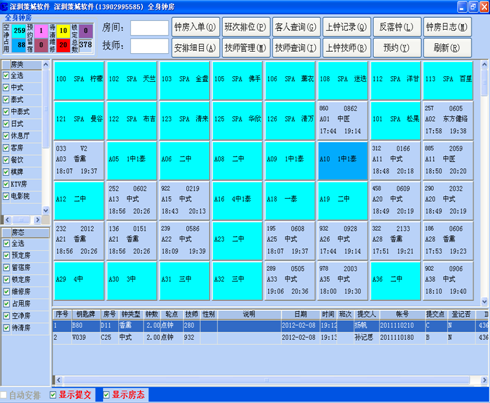Click table horizontal scrollbar right arrow
Image resolution: width=490 pixels, height=403 pixels.
pyautogui.click(x=484, y=380)
